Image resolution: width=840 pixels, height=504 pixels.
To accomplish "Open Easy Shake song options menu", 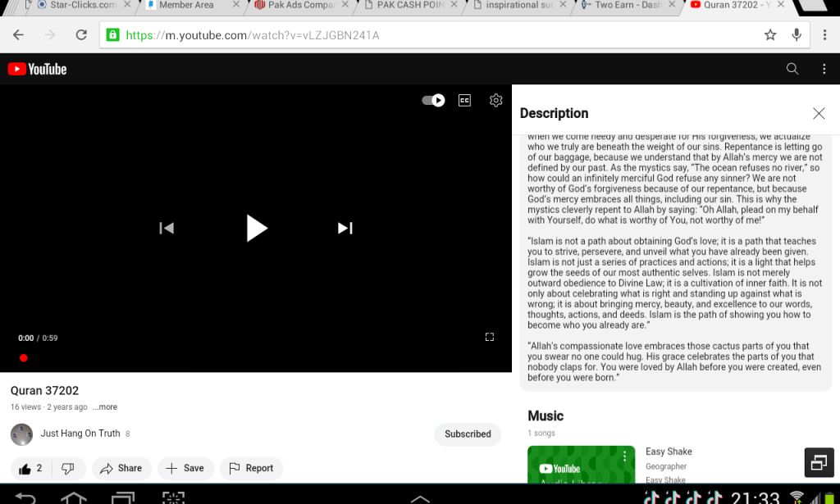I will [624, 456].
